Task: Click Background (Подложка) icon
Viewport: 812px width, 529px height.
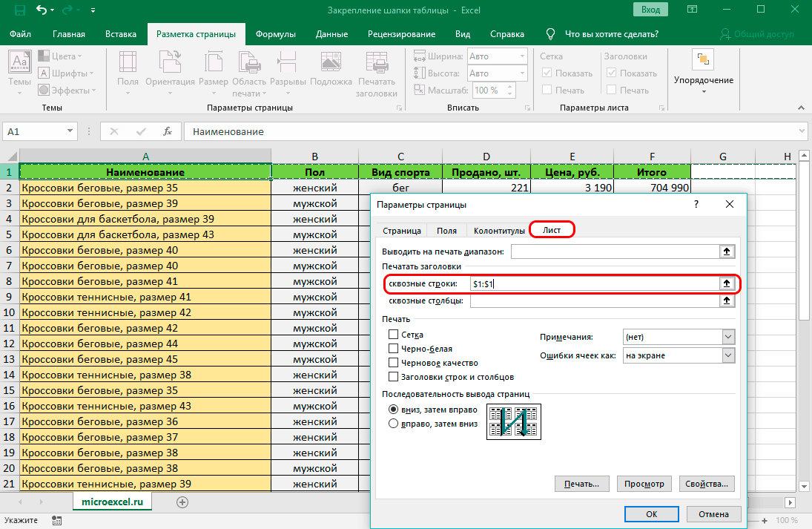Action: coord(331,69)
